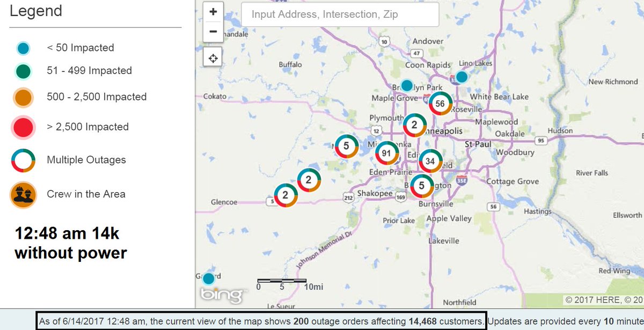This screenshot has height=330, width=644.
Task: Click the blue outage dot near Gaylord
Action: click(x=209, y=278)
